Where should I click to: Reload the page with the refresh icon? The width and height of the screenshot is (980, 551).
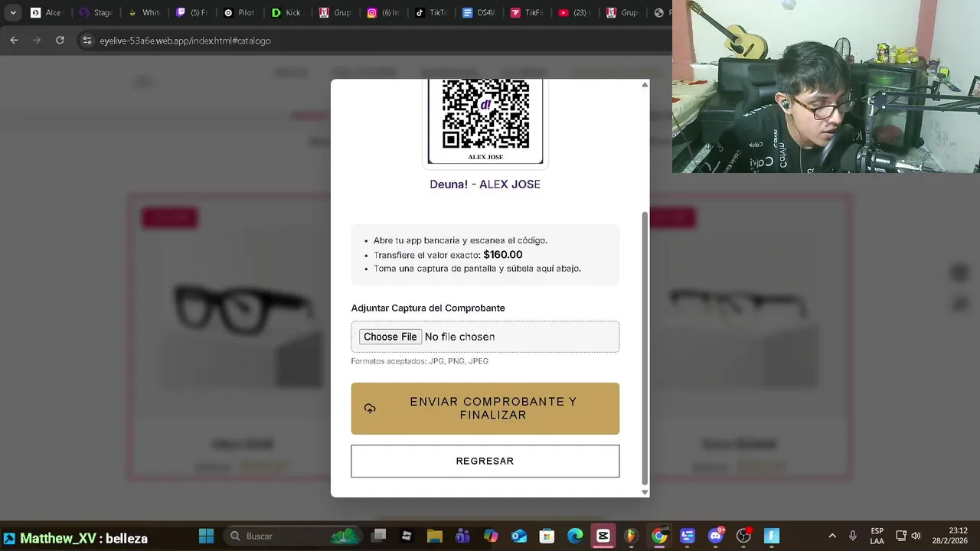pos(60,41)
